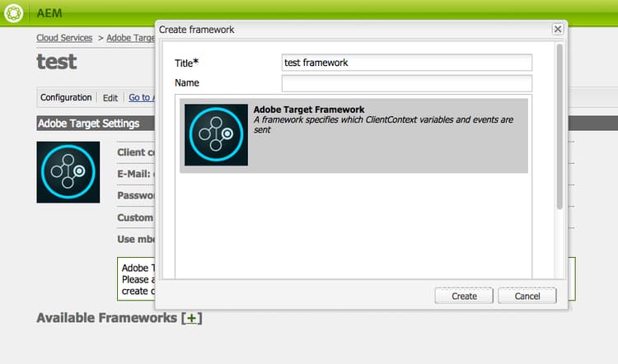
Task: Click the AEM logo icon
Action: [x=13, y=13]
